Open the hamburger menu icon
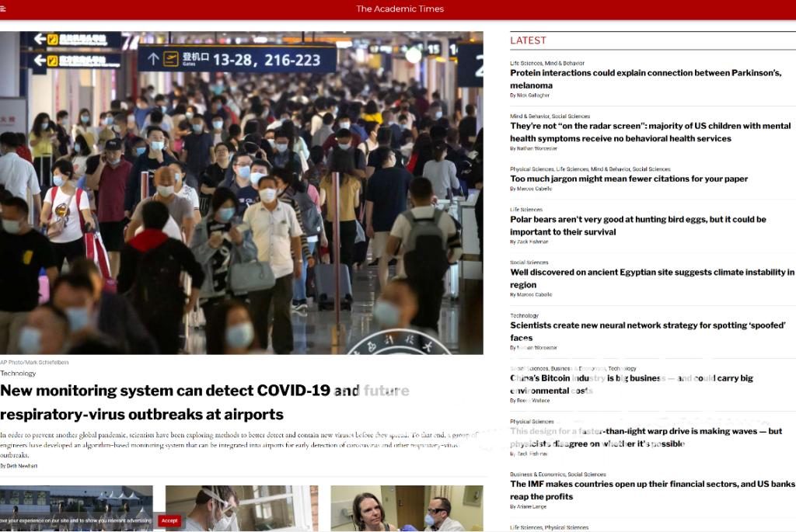Screen dimensions: 796x532 [4, 9]
